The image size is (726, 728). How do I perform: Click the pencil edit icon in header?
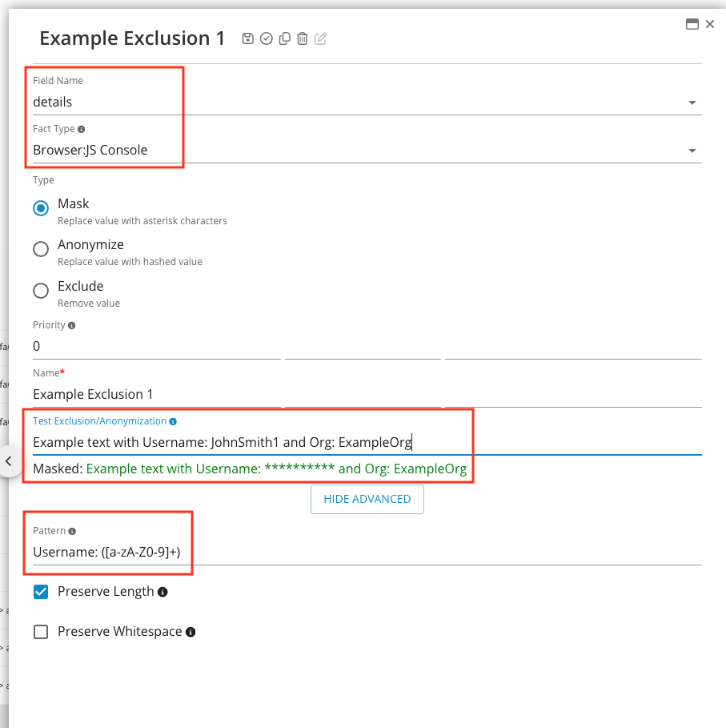click(x=320, y=38)
